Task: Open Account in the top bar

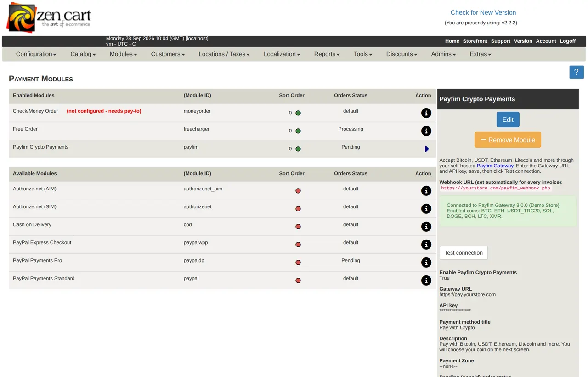Action: click(x=546, y=41)
